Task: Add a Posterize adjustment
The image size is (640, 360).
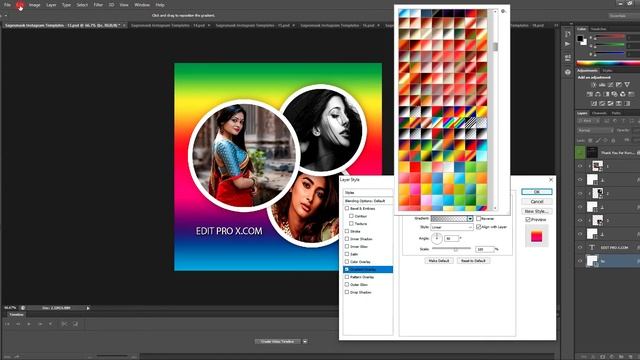Action: coord(602,104)
